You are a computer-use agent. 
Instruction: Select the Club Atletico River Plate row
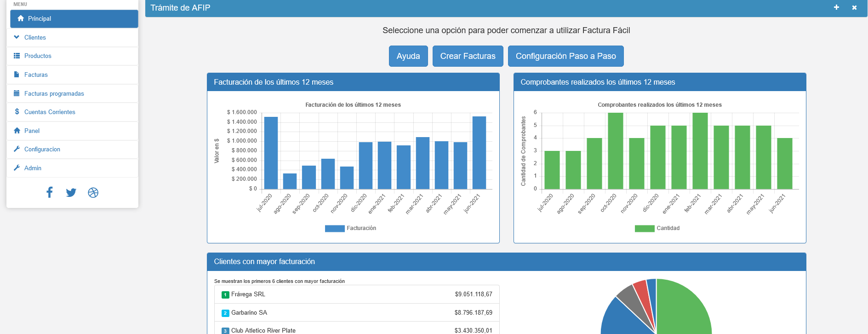point(357,328)
